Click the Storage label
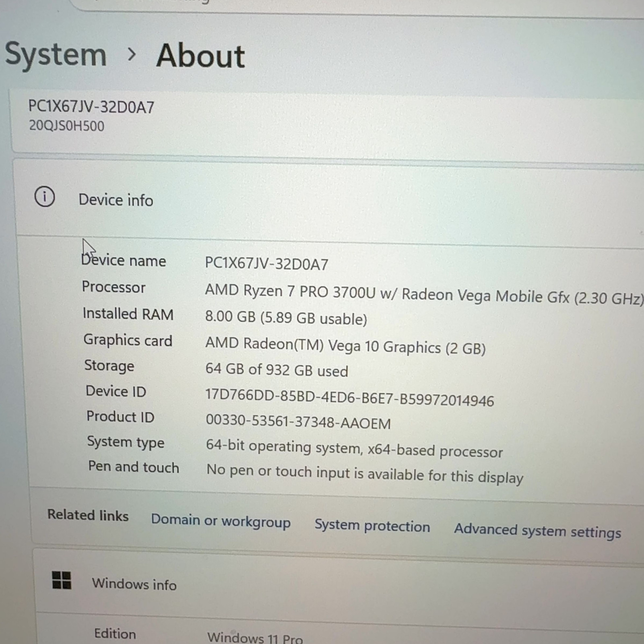Image resolution: width=644 pixels, height=644 pixels. [x=109, y=366]
